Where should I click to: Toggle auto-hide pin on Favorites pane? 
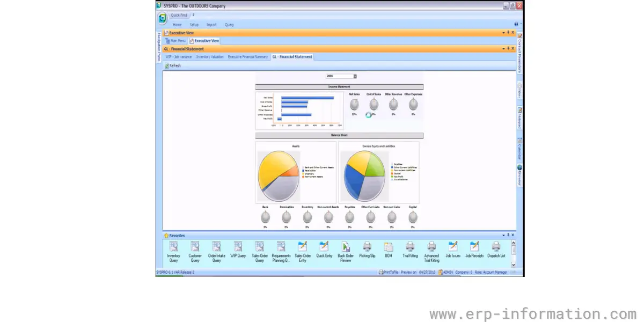click(x=508, y=235)
